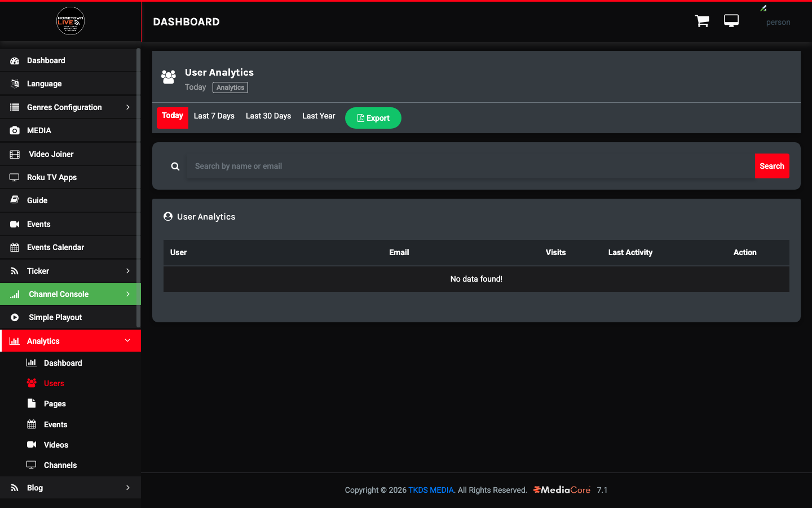Image resolution: width=812 pixels, height=508 pixels.
Task: Click the Videos camera icon in submenu
Action: pos(32,445)
